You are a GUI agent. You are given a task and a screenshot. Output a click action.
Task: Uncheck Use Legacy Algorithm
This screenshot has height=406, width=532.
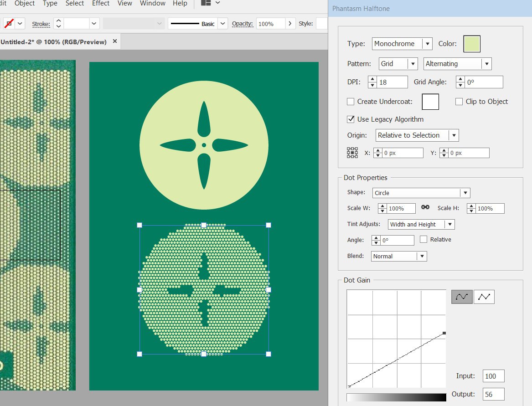tap(351, 119)
